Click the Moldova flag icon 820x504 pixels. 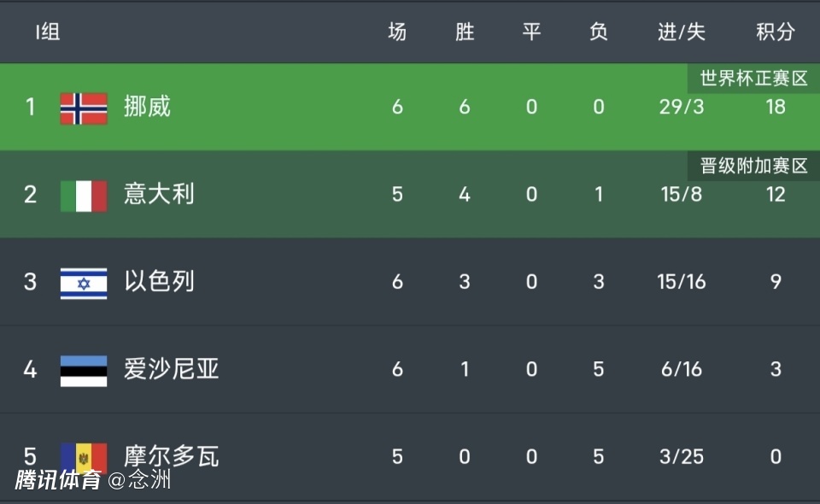coord(84,455)
